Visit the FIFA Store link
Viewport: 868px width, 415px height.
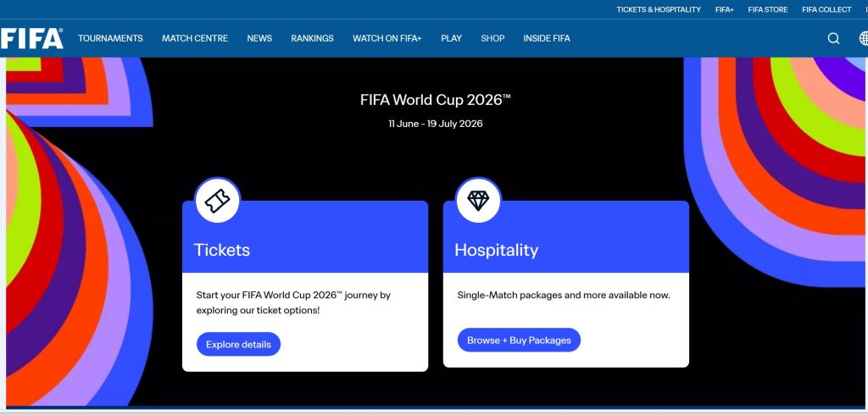[x=768, y=9]
